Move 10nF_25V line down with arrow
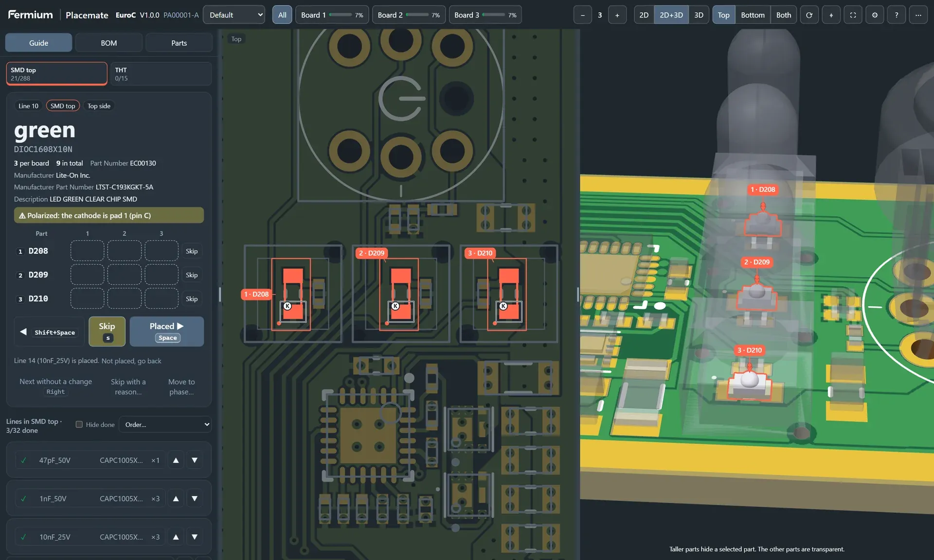 pyautogui.click(x=195, y=537)
